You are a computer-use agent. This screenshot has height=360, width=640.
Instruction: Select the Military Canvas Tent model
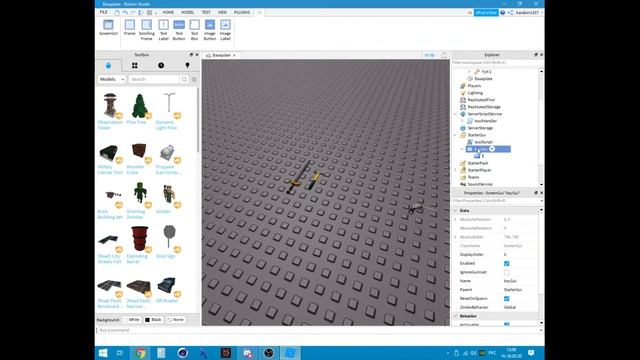(110, 159)
